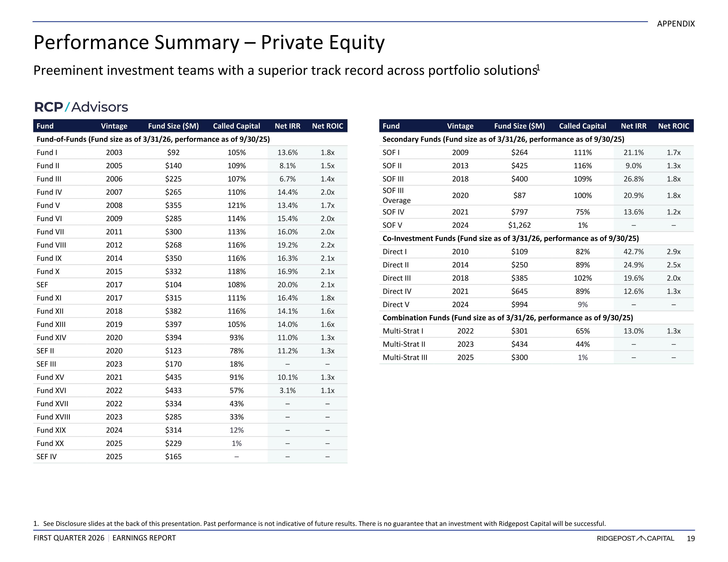Click the page number 19
Viewport: 728px width, 562px height.
(x=691, y=539)
